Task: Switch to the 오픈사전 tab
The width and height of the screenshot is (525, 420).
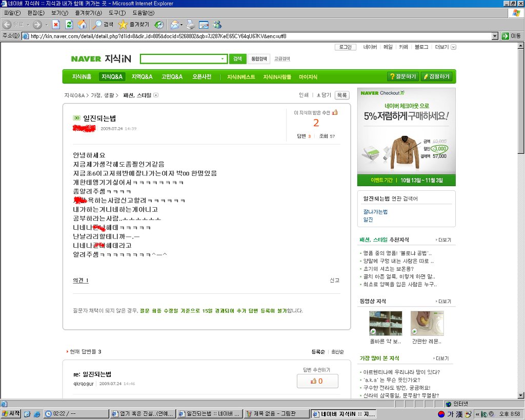Action: (202, 77)
